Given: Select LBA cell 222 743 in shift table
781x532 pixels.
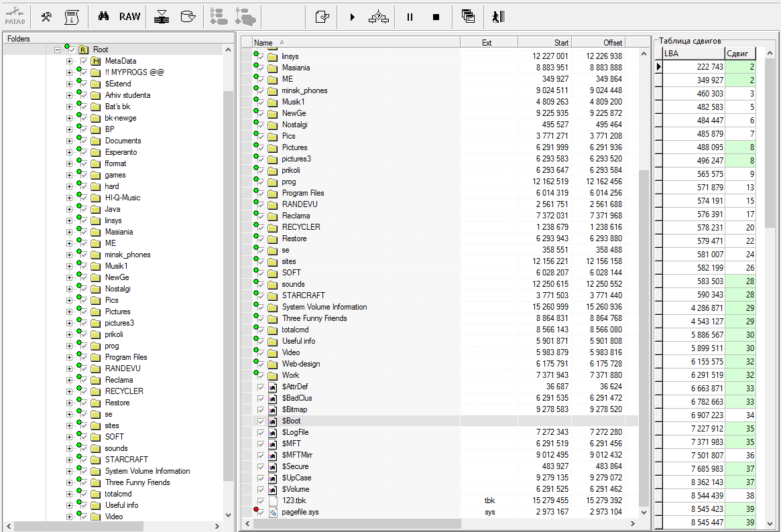Looking at the screenshot, I should tap(694, 67).
